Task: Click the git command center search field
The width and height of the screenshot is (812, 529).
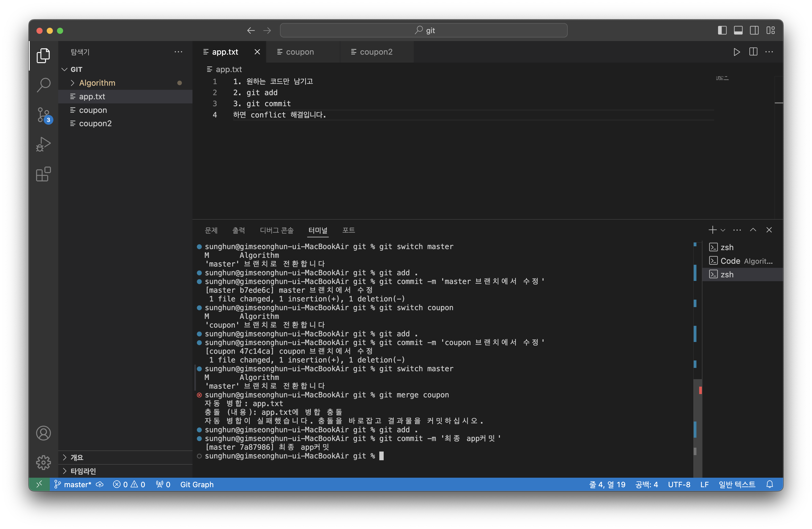Action: click(423, 30)
